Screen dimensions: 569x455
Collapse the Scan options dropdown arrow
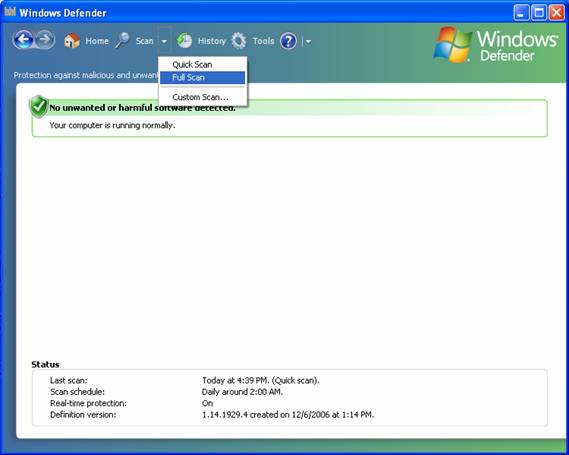tap(164, 41)
